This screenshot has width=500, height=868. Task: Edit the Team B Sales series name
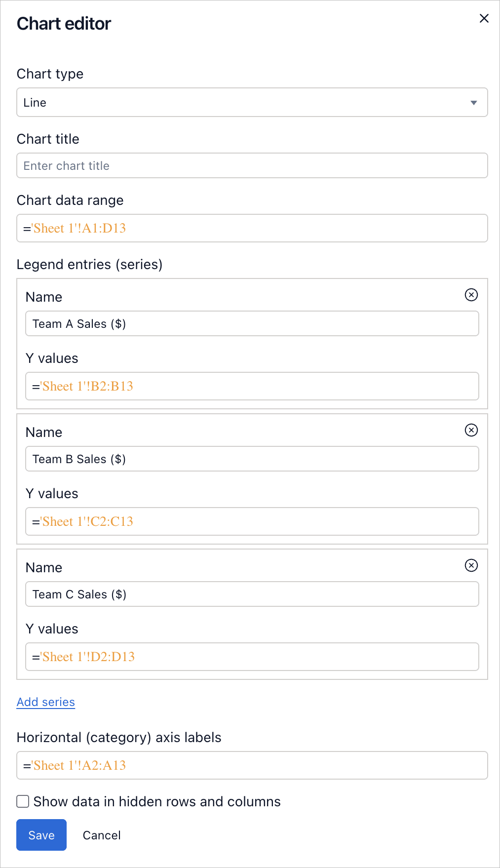tap(252, 459)
